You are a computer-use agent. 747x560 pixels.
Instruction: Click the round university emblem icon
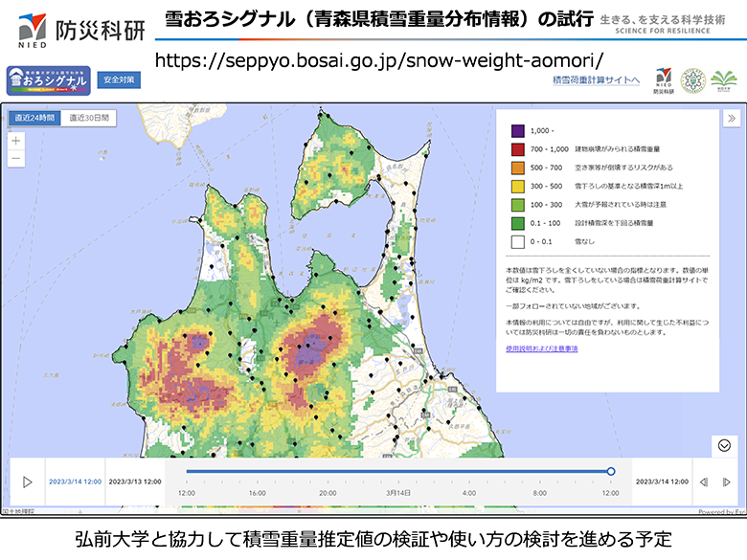pyautogui.click(x=692, y=80)
